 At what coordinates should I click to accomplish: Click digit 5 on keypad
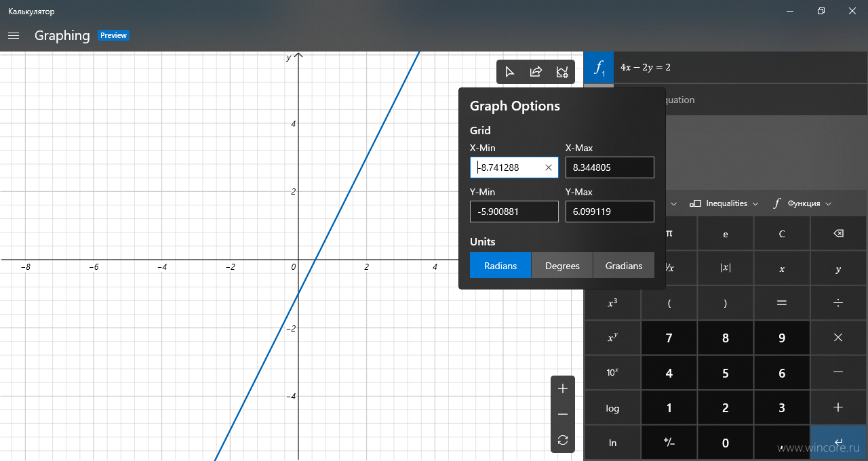[x=726, y=373]
